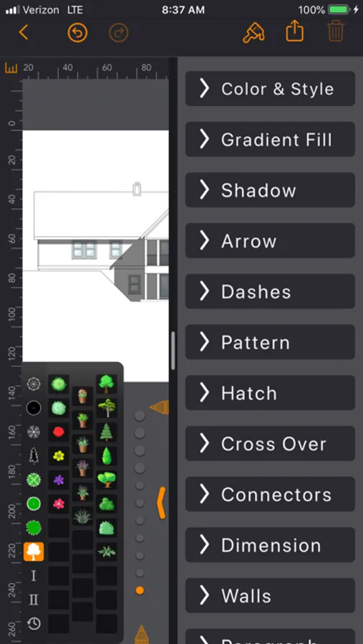The image size is (363, 644).
Task: Open the Hatch options
Action: (270, 393)
